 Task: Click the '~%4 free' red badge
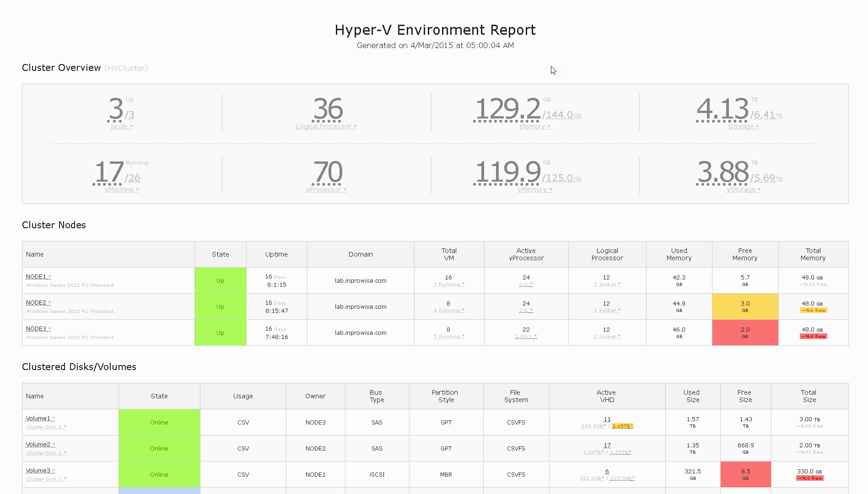[813, 337]
